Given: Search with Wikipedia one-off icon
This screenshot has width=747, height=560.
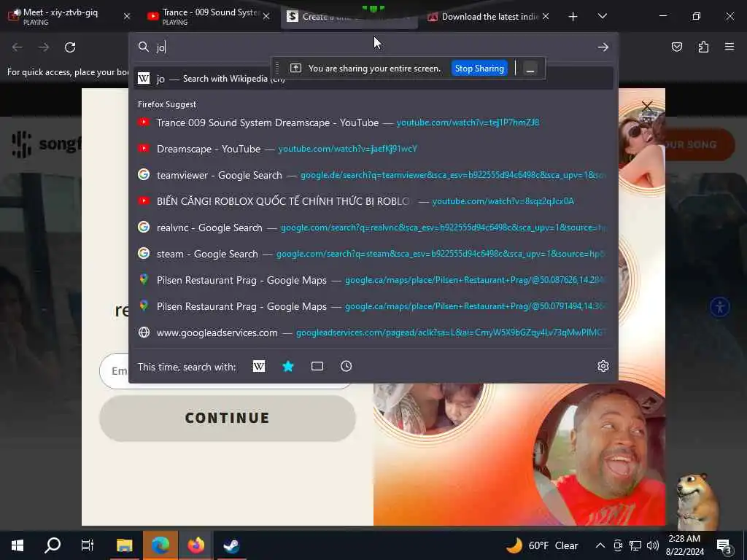Looking at the screenshot, I should pyautogui.click(x=259, y=366).
